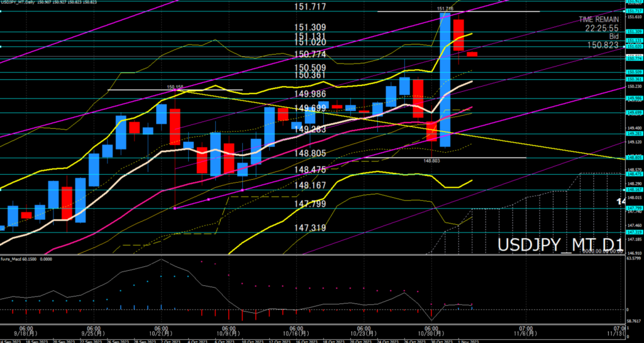
Task: Click the cyan 148.167 price-axis tag
Action: 633,190
